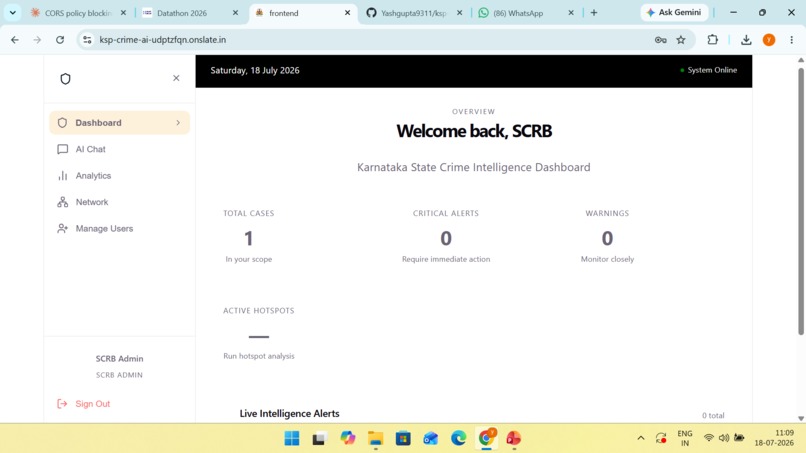
Task: Open Microsoft Store from the taskbar
Action: (403, 439)
